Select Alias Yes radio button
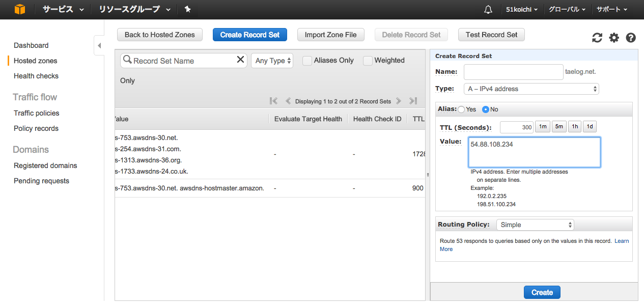 (461, 109)
